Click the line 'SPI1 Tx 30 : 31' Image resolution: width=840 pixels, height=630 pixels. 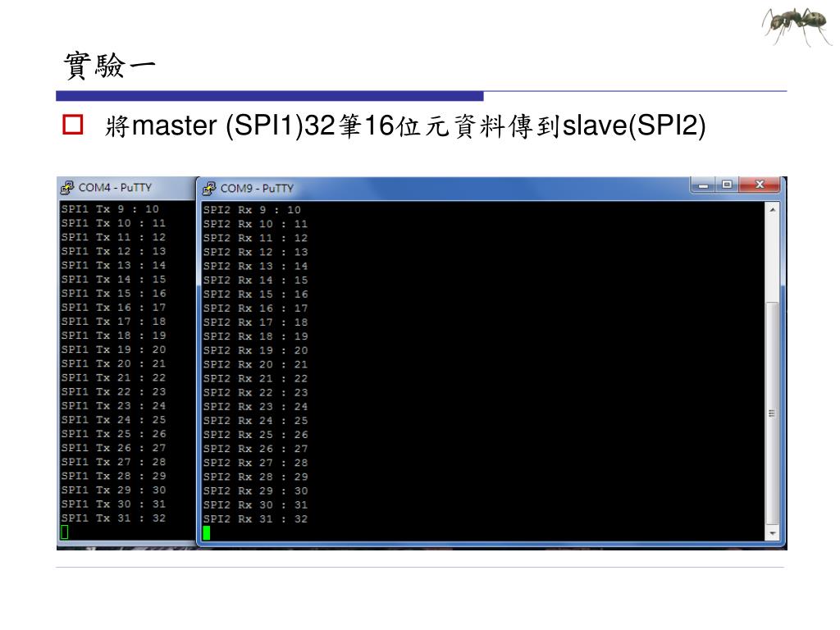click(x=113, y=504)
